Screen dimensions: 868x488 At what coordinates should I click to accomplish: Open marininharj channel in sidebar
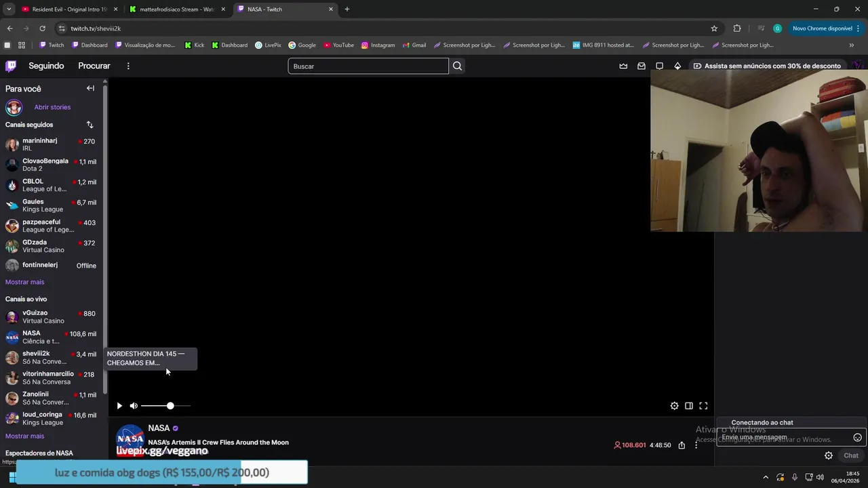tap(52, 144)
